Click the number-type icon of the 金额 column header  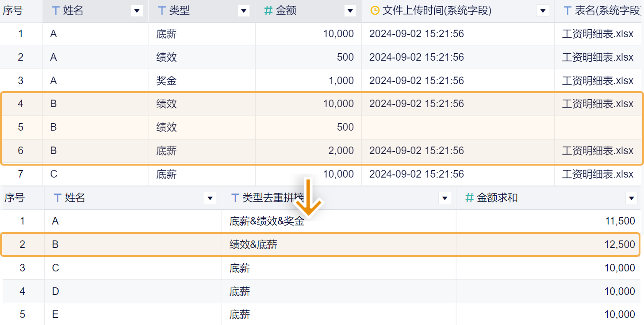coord(268,11)
